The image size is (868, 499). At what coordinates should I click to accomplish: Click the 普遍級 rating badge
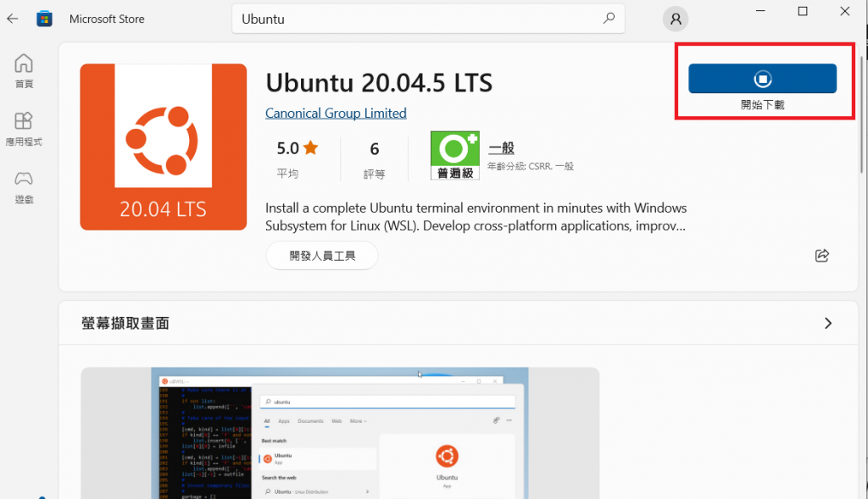pyautogui.click(x=455, y=155)
